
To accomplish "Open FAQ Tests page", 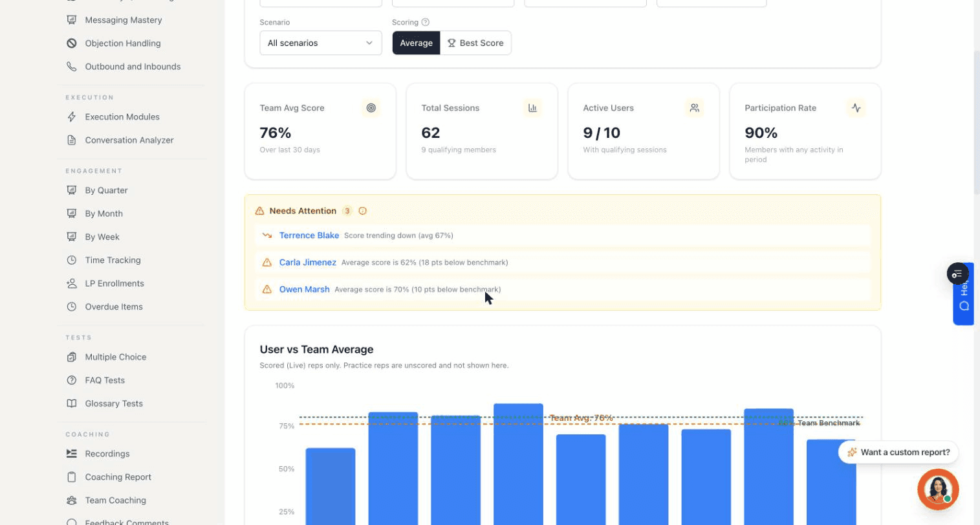I will (105, 381).
